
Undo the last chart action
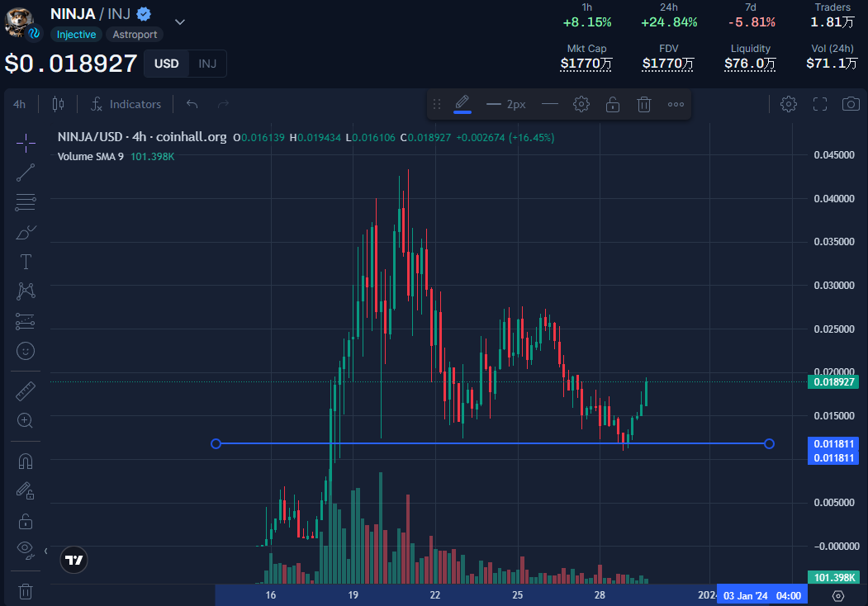[x=192, y=104]
